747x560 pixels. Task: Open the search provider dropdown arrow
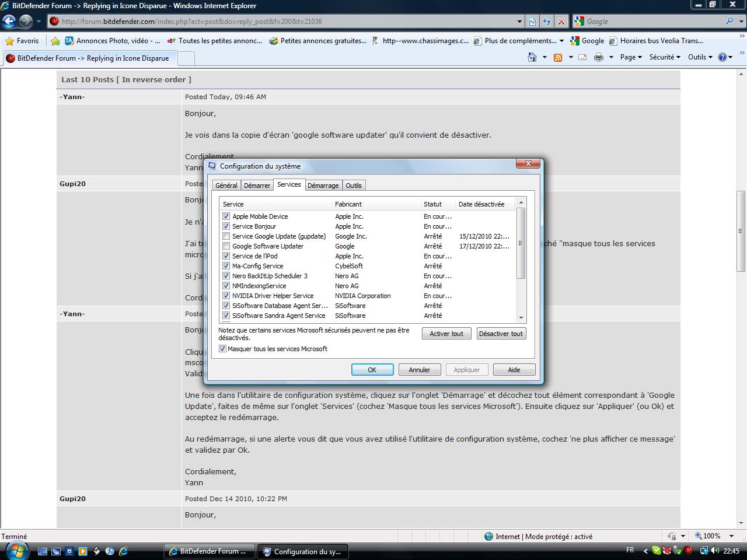(x=740, y=21)
